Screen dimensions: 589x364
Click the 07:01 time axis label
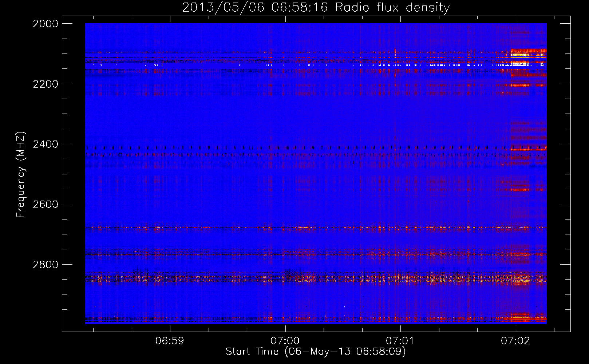coord(400,341)
